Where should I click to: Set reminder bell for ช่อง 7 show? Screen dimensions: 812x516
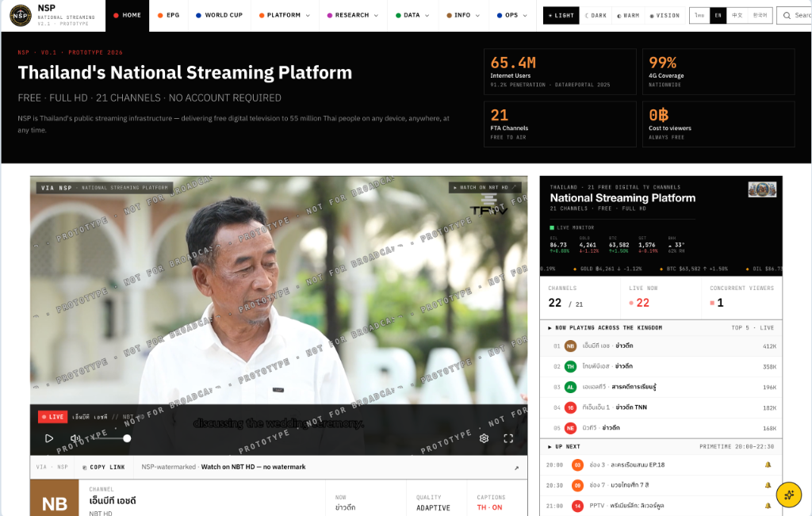[x=768, y=485]
